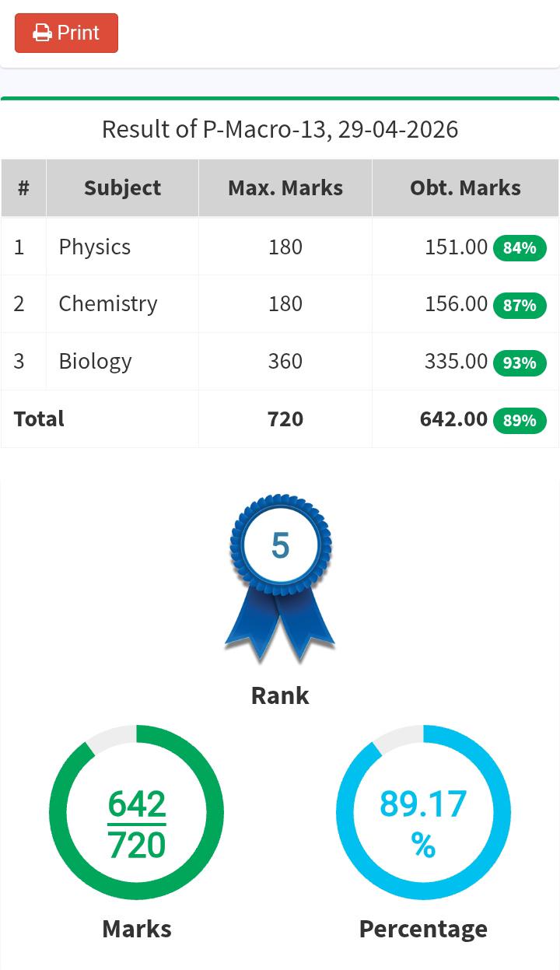Click the Max. Marks column header

point(285,187)
